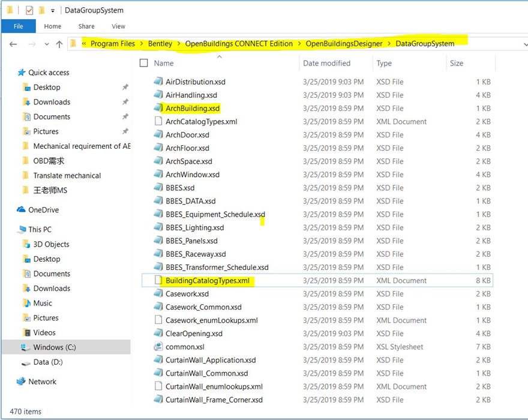This screenshot has height=420, width=528.
Task: Expand the chevron after OpenBuildings CONNECT Edition
Action: pyautogui.click(x=299, y=43)
